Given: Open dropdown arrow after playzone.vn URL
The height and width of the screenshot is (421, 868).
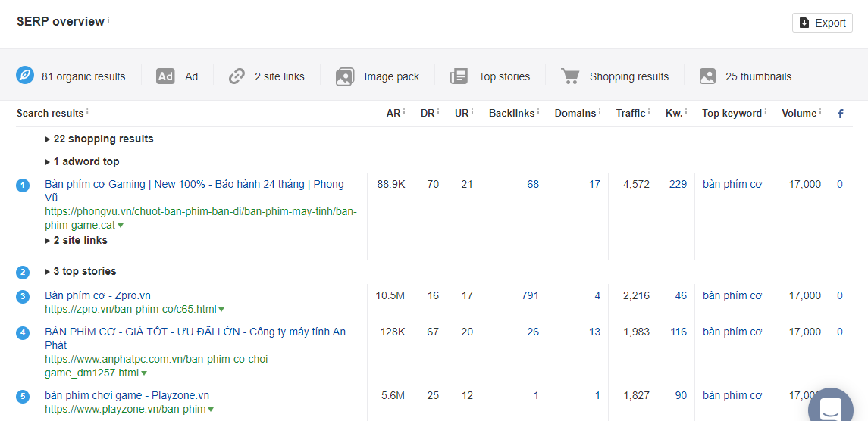Looking at the screenshot, I should 211,410.
